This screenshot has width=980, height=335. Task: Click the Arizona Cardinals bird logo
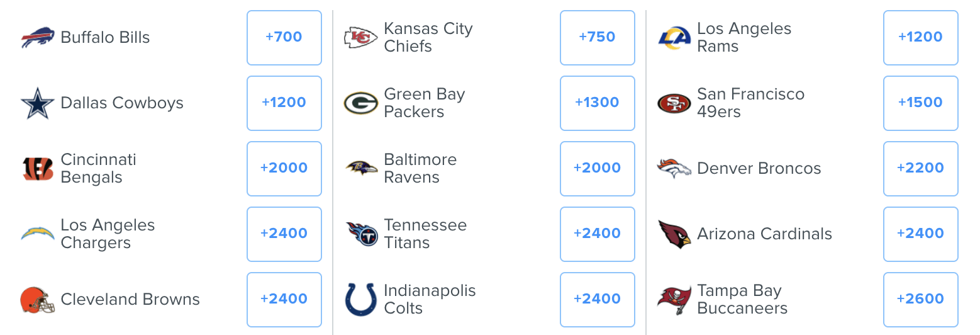(674, 234)
